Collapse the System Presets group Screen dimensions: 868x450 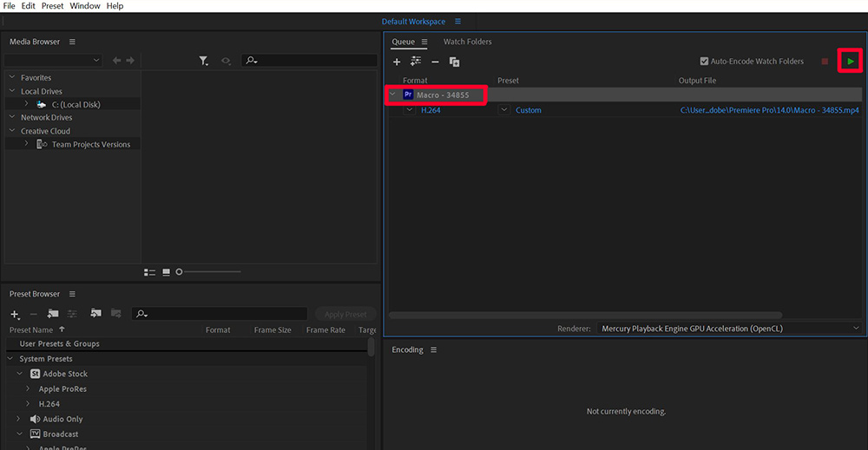pos(10,359)
